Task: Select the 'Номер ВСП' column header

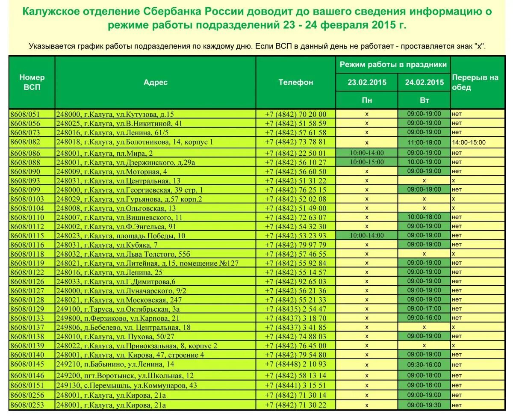Action: [x=32, y=83]
